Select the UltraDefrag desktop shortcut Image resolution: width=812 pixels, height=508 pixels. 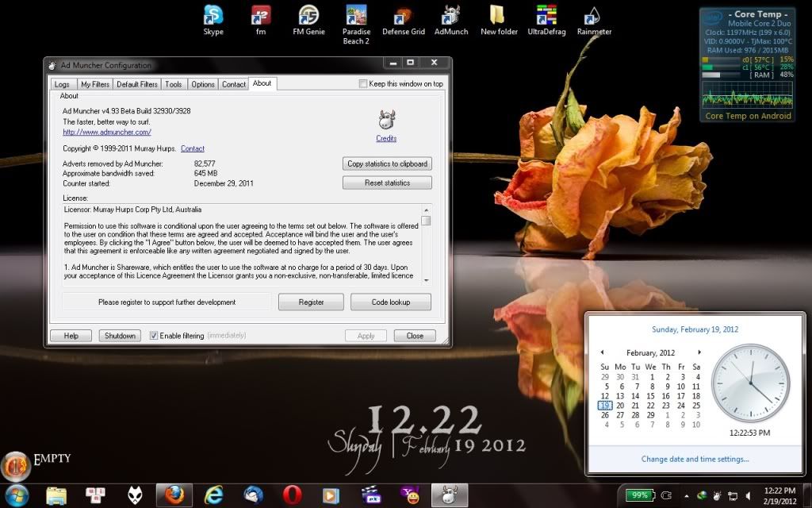[x=546, y=21]
